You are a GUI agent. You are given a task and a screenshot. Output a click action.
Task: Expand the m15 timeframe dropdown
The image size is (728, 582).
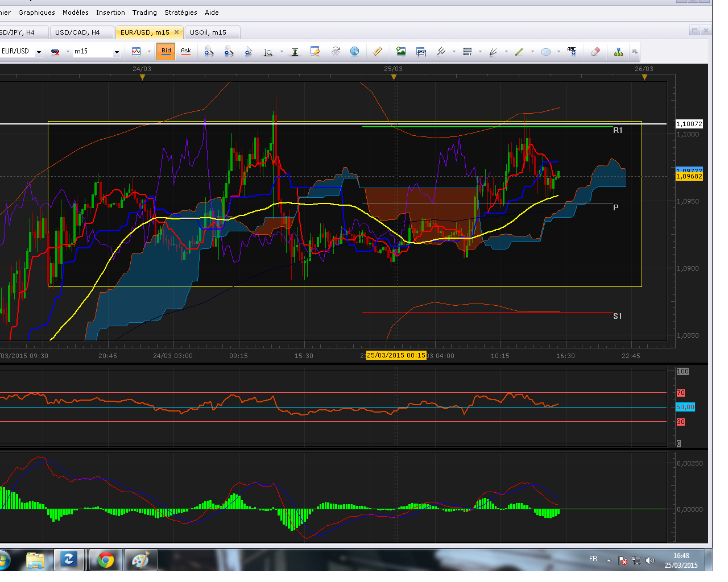(x=117, y=52)
